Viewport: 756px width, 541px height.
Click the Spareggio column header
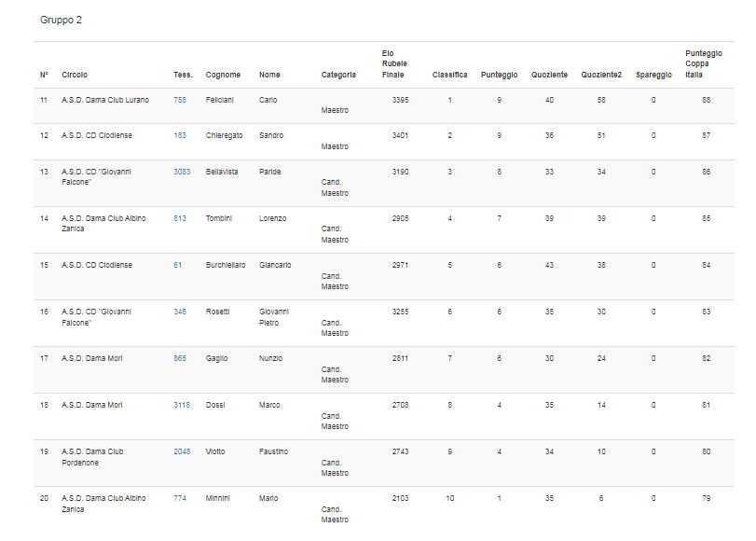tap(653, 76)
